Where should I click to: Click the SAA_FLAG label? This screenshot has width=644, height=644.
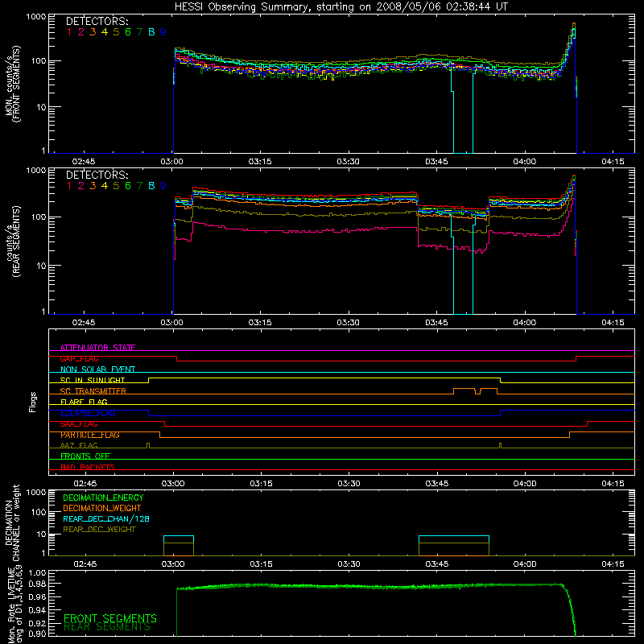pyautogui.click(x=79, y=423)
